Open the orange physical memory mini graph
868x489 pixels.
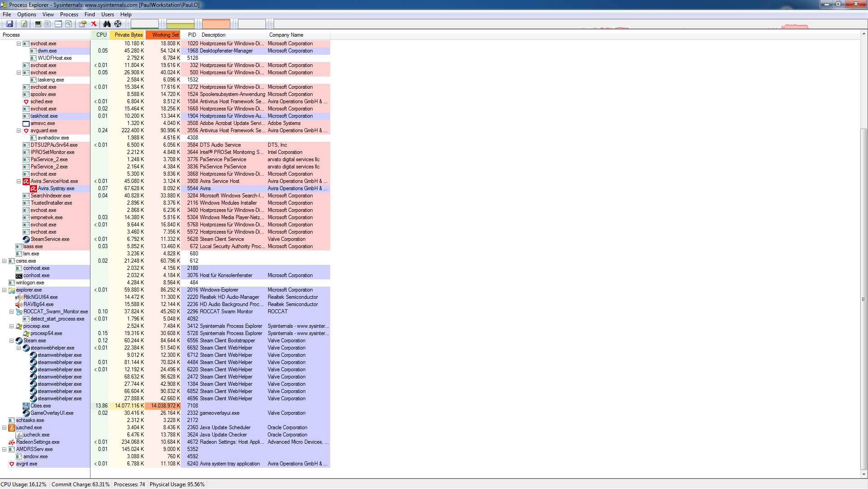coord(216,24)
